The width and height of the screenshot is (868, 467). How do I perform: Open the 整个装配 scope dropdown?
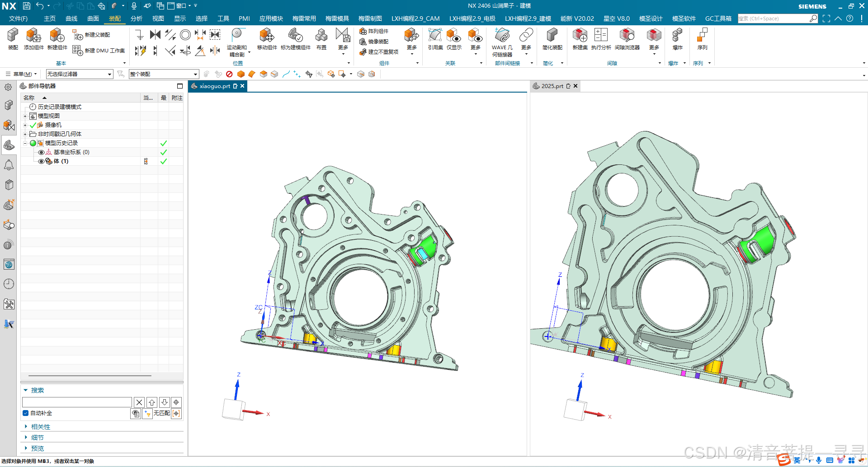click(x=164, y=74)
